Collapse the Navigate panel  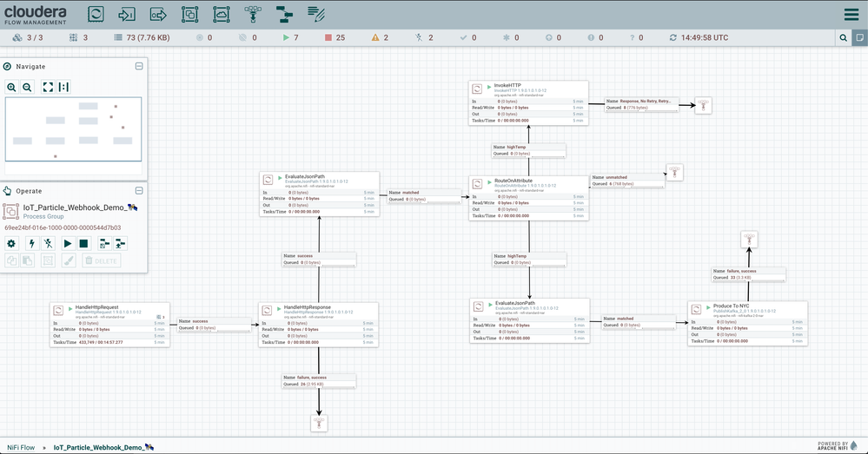click(x=139, y=66)
